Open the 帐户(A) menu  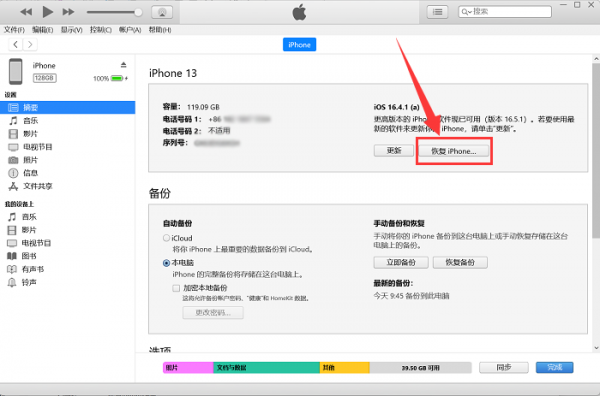click(x=130, y=29)
